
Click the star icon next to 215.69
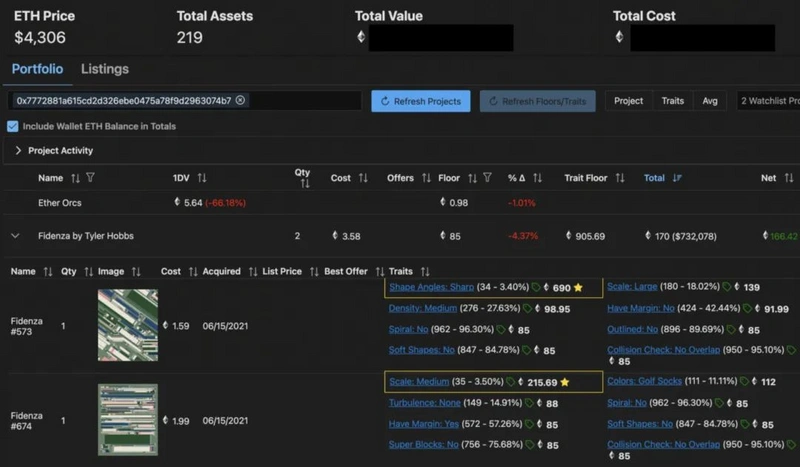point(565,382)
